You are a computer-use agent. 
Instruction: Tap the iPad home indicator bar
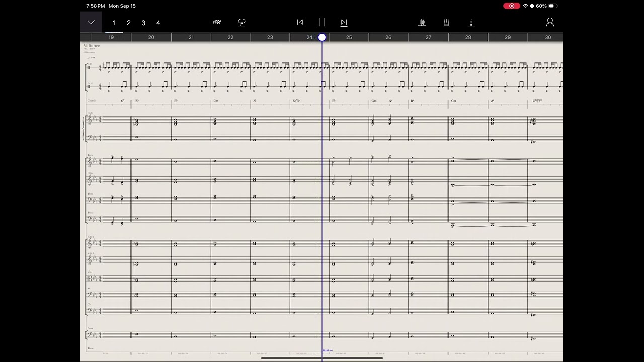pos(322,358)
